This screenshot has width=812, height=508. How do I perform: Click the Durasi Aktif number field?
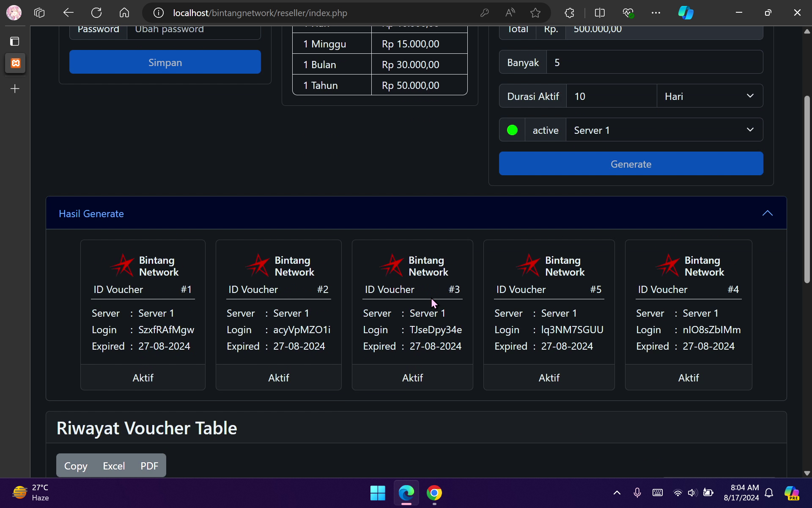pyautogui.click(x=612, y=96)
